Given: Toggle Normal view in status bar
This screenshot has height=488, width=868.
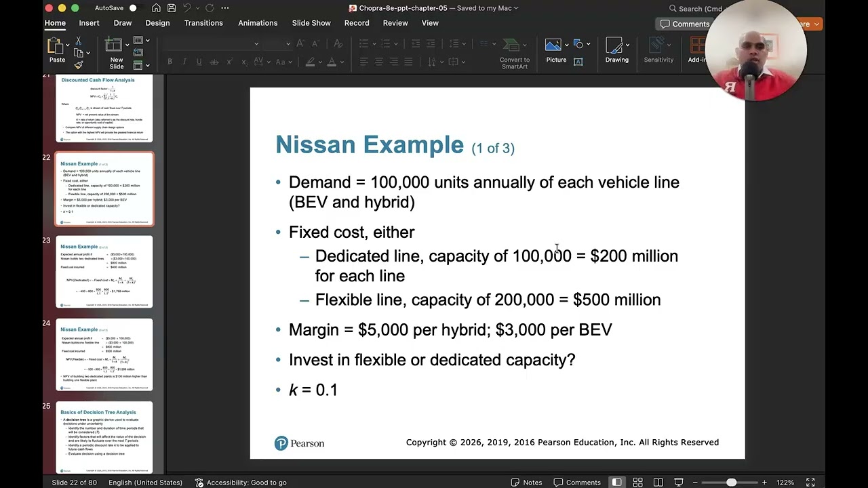Looking at the screenshot, I should click(x=616, y=483).
